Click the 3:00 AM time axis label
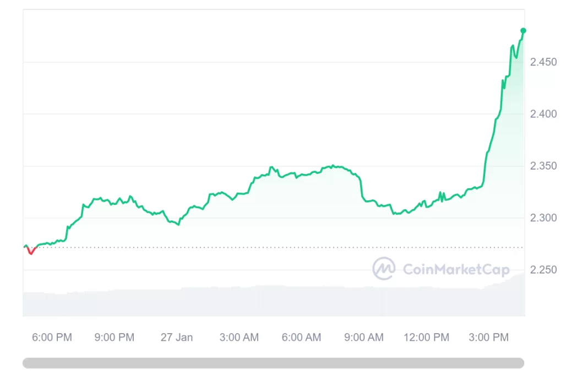The height and width of the screenshot is (392, 588). tap(239, 337)
